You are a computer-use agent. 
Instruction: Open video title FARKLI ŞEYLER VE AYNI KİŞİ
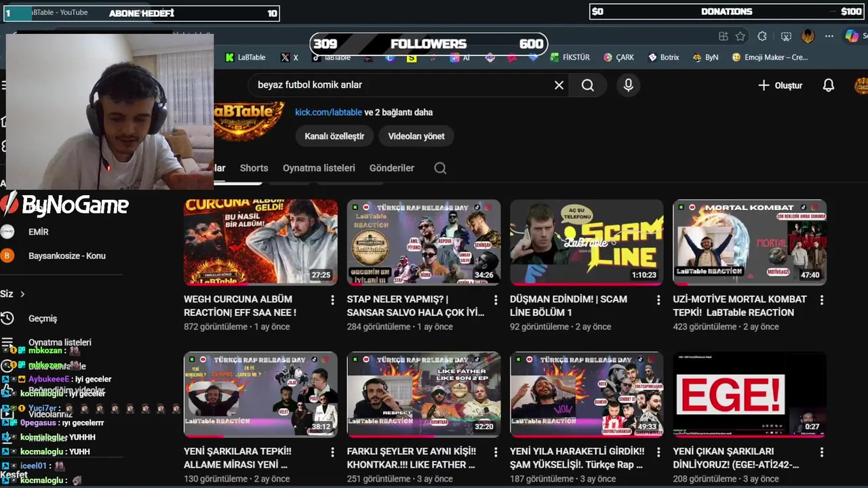point(412,457)
